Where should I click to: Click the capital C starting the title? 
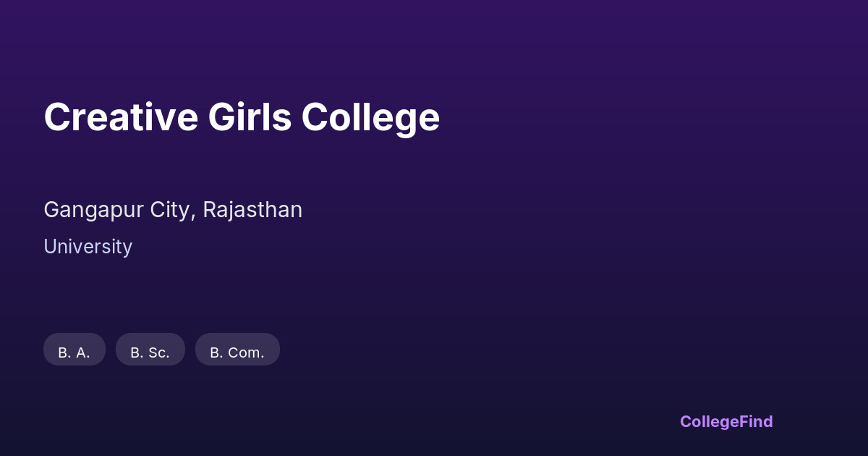click(56, 117)
